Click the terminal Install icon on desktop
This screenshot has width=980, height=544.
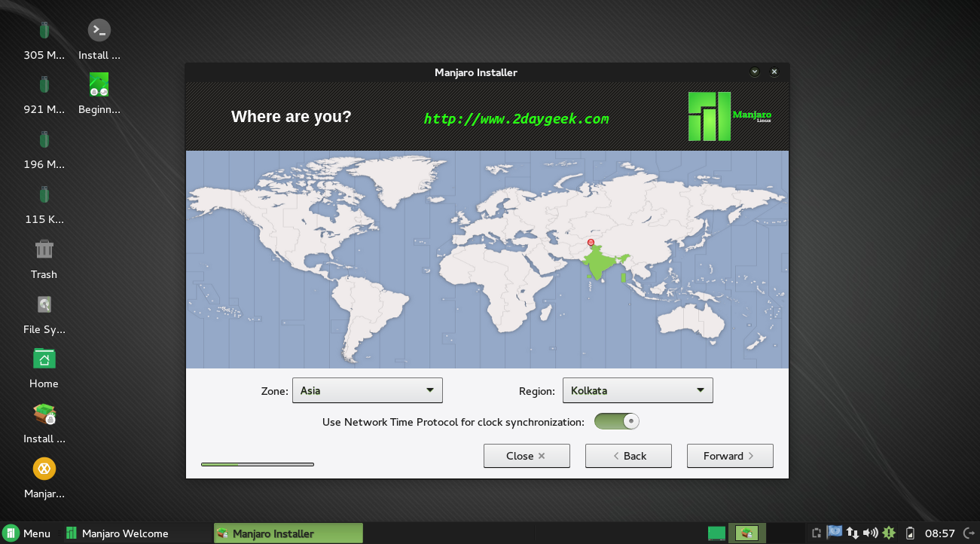pyautogui.click(x=99, y=30)
